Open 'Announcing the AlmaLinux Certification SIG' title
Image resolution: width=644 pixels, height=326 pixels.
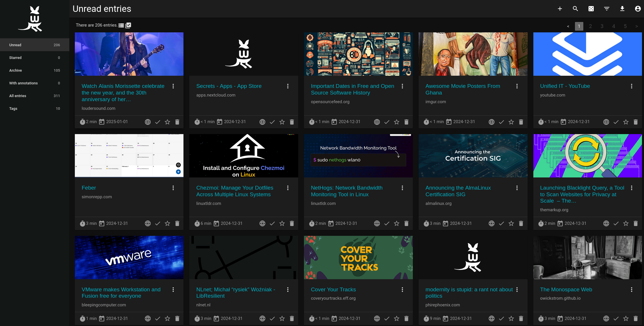tap(458, 191)
